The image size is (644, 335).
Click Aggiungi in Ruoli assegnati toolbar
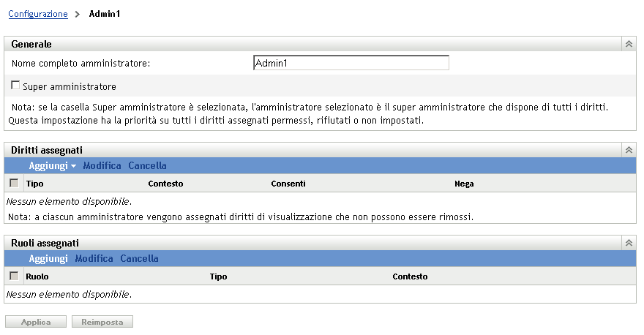48,259
